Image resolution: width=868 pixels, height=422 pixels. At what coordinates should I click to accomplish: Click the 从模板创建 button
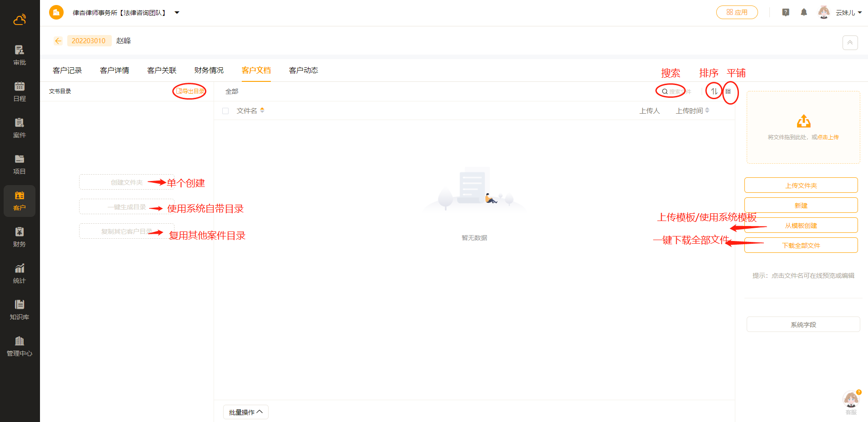point(801,226)
